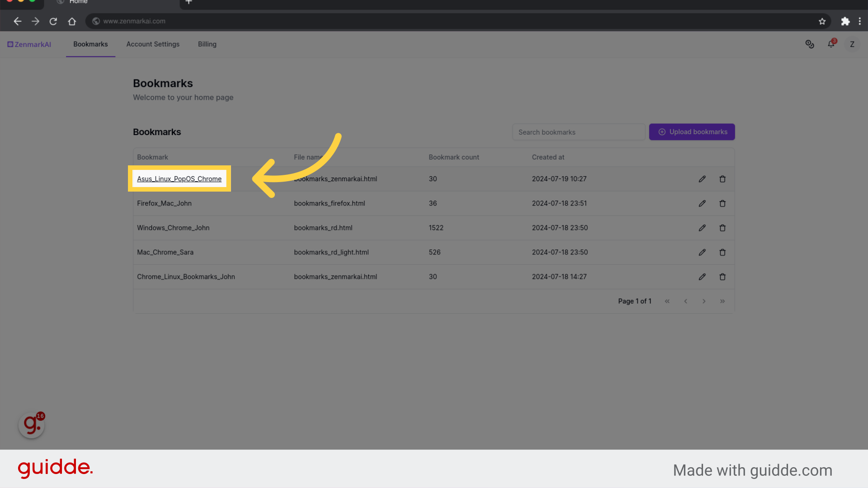This screenshot has width=868, height=488.
Task: Click the delete icon for Chrome_Linux_Bookmarks_John
Action: tap(722, 277)
